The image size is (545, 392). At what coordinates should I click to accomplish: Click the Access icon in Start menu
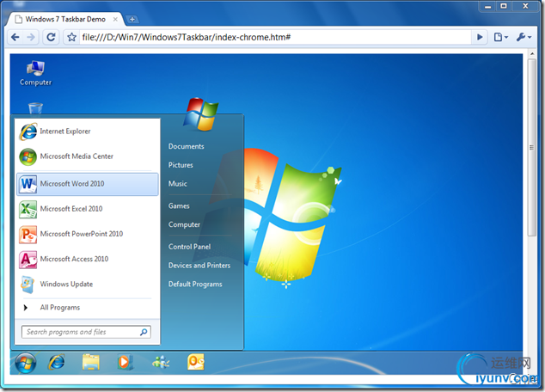click(28, 260)
